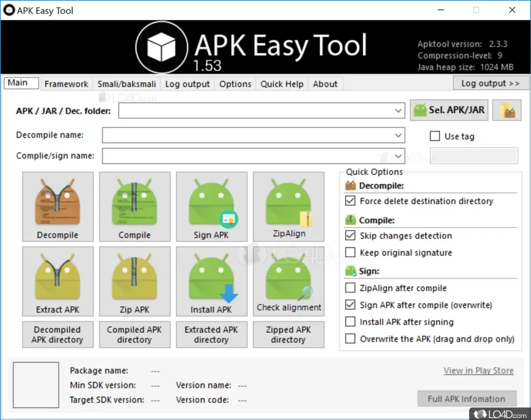Click the app icon in title bar
The height and width of the screenshot is (420, 531).
pos(9,10)
